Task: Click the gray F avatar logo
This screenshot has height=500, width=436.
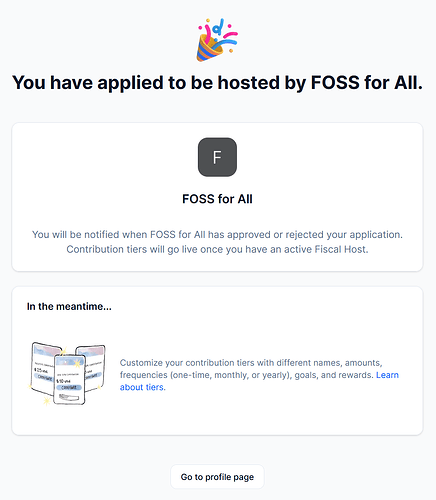Action: pos(217,157)
